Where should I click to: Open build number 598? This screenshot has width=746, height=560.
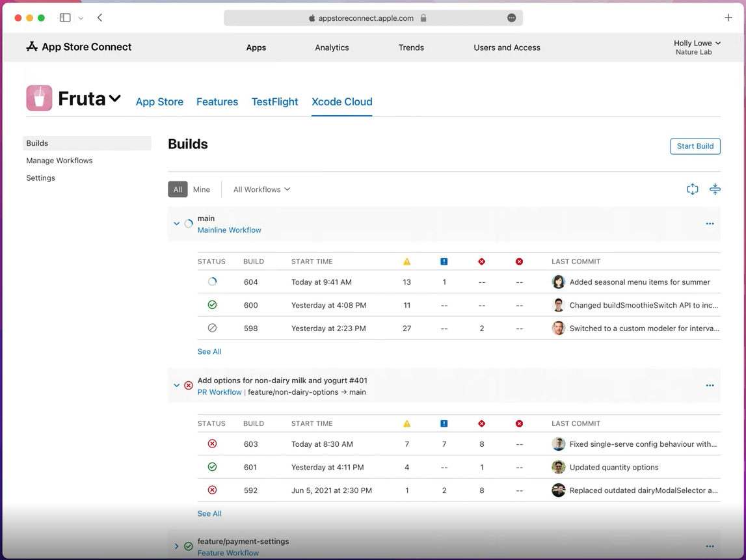[251, 328]
